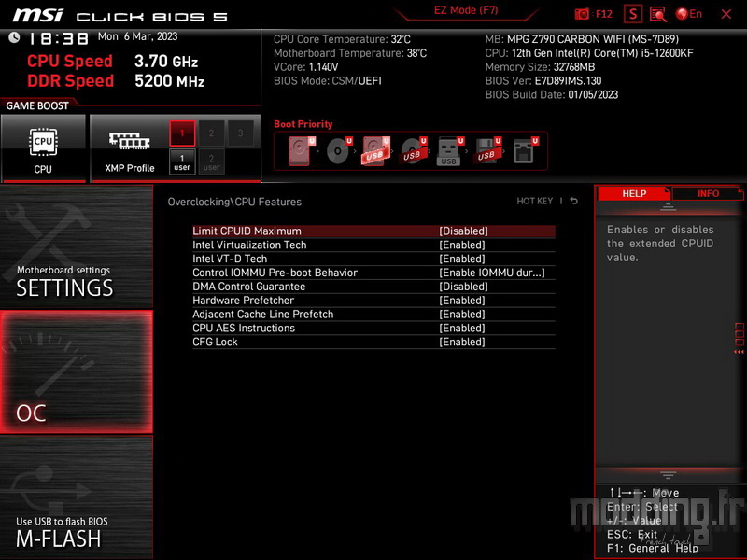Open the HOT KEY list
Viewport: 747px width, 560px height.
point(534,201)
